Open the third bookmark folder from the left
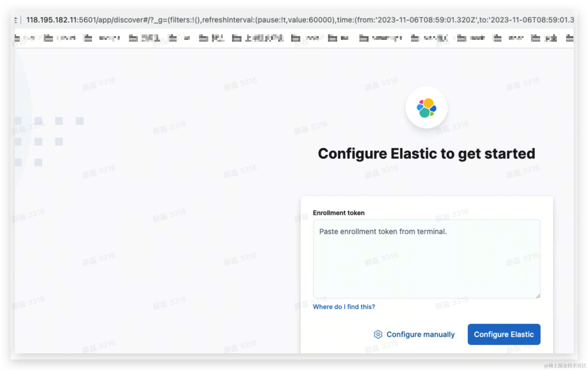588x370 pixels. tap(102, 38)
